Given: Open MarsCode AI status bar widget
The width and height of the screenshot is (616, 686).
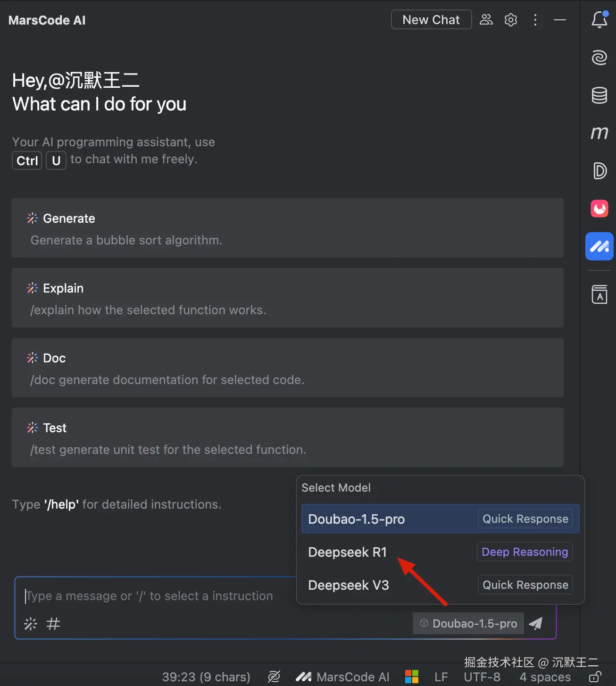Looking at the screenshot, I should (343, 677).
